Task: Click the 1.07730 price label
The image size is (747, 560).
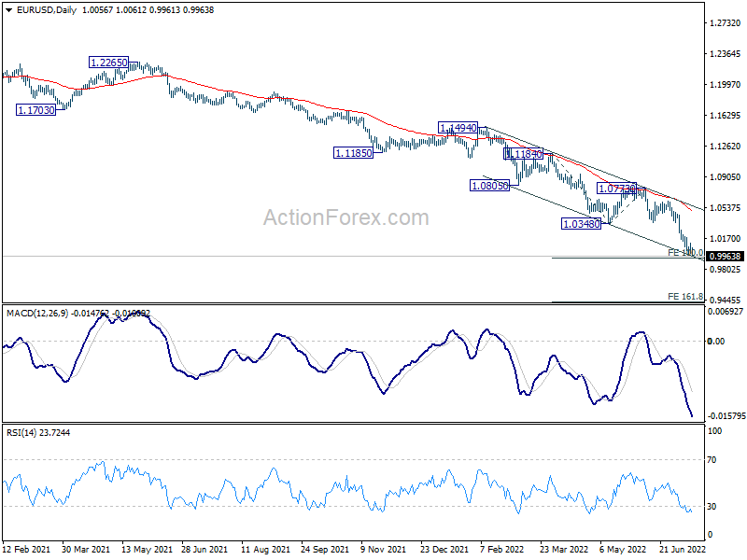Action: pos(617,189)
